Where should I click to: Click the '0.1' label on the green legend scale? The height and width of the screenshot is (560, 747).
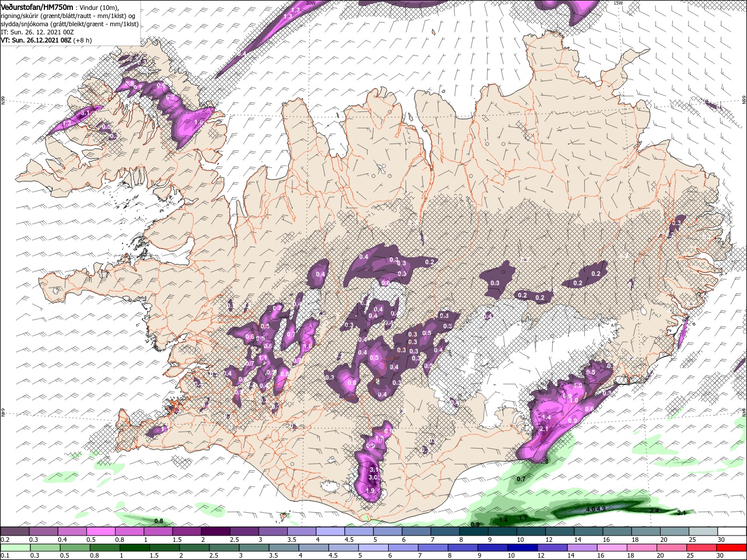pyautogui.click(x=4, y=556)
